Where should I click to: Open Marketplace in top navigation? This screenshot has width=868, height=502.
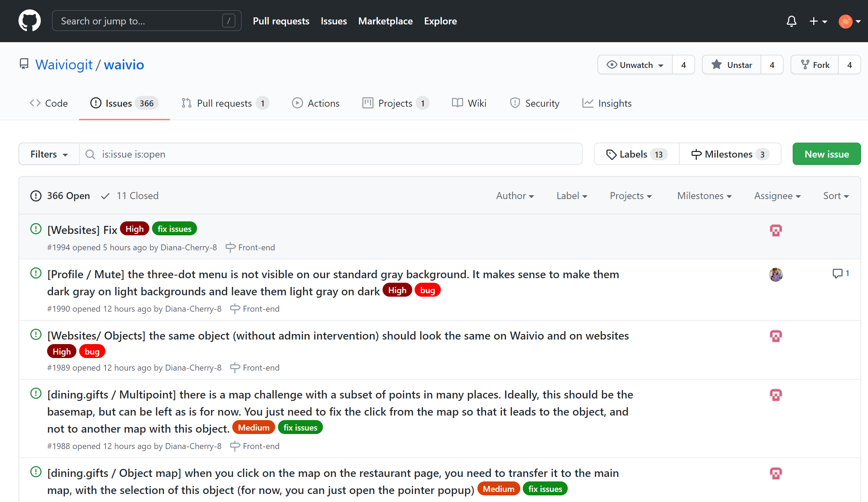pos(385,21)
